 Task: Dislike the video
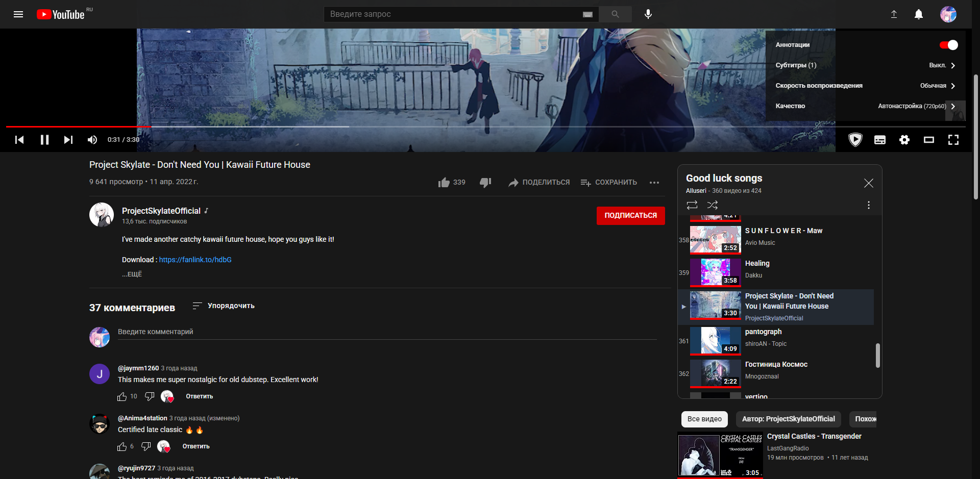point(485,182)
